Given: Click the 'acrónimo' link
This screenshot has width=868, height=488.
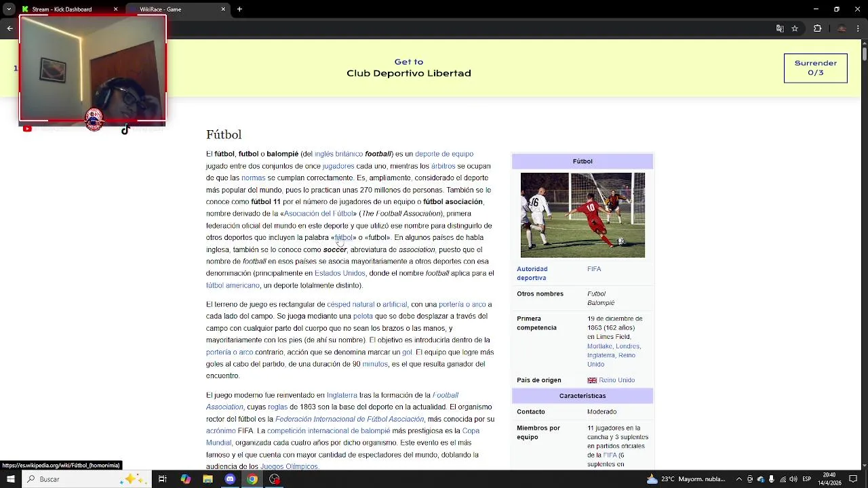Looking at the screenshot, I should pyautogui.click(x=221, y=431).
